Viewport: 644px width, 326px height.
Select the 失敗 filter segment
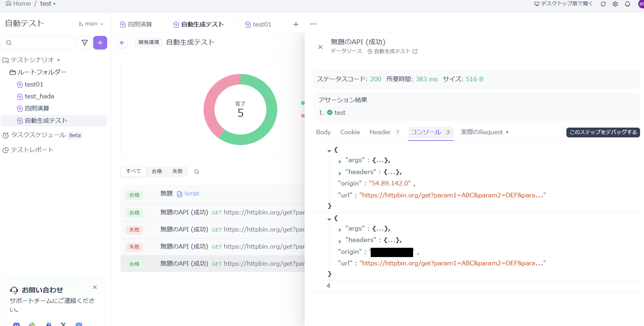[x=177, y=171]
